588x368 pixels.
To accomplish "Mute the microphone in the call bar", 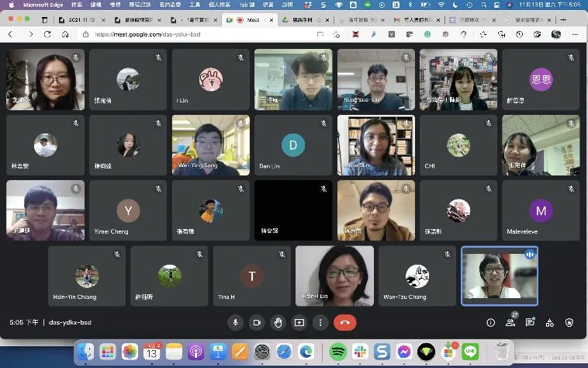I will [236, 322].
